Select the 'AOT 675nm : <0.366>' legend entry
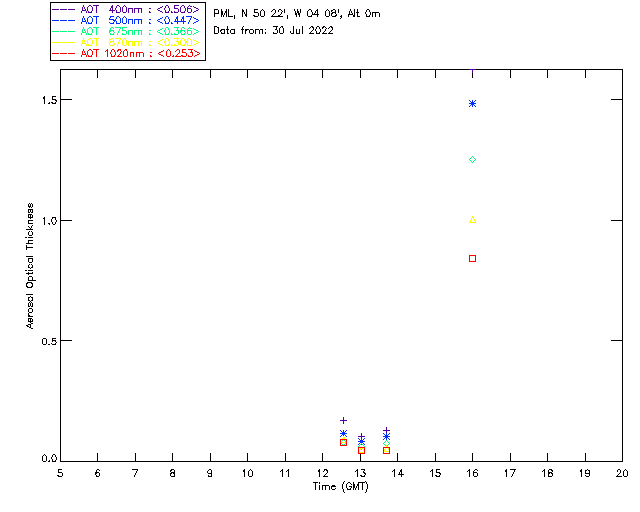Viewport: 640px width, 512px height. (x=127, y=31)
